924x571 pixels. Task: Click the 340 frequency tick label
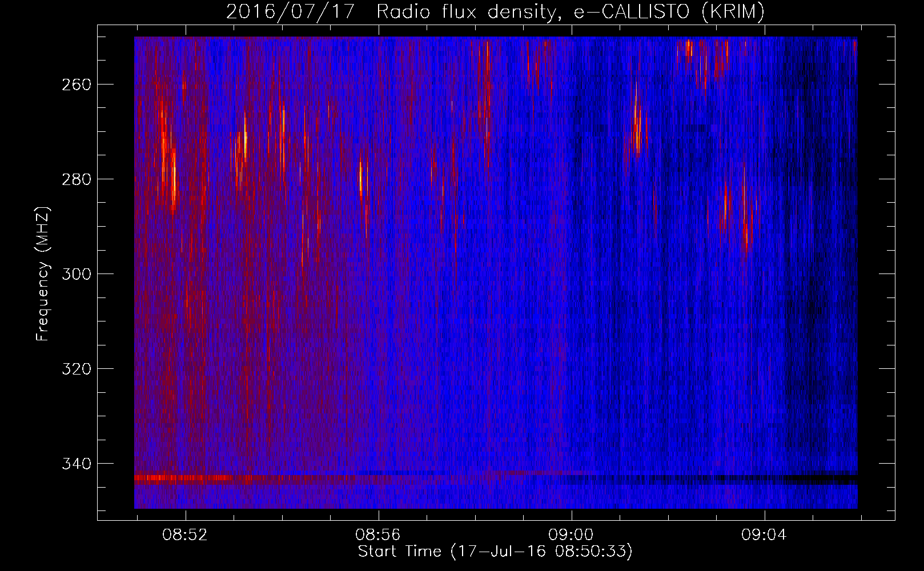coord(77,464)
